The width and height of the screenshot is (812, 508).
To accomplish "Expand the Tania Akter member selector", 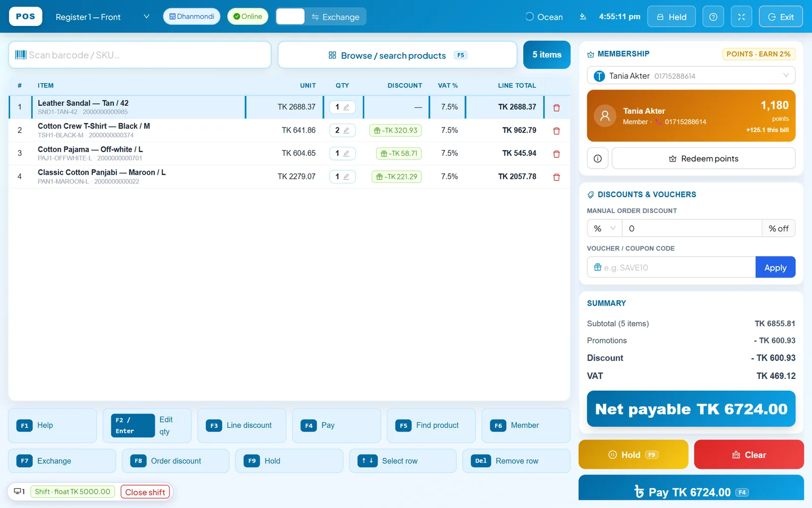I will [x=691, y=76].
